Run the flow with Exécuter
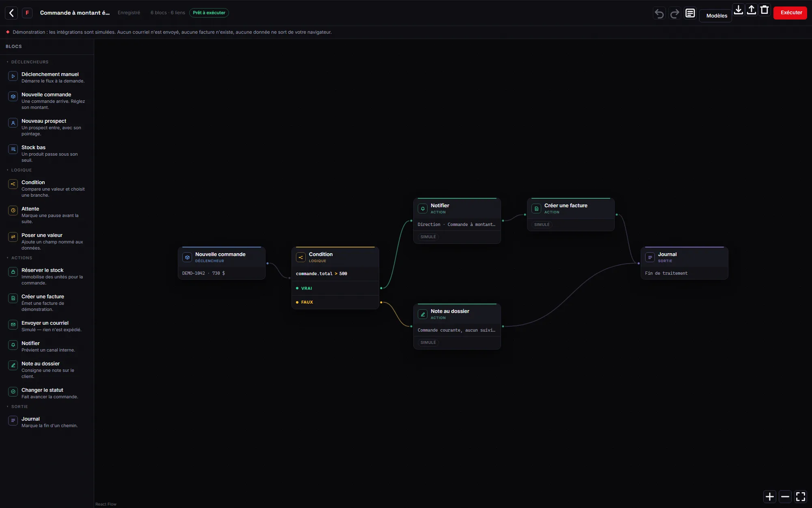 point(791,13)
